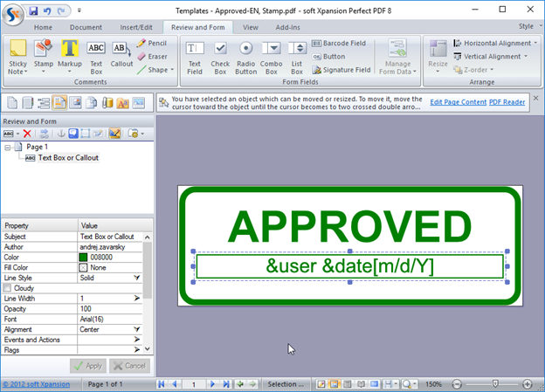The image size is (545, 392).
Task: Select the Eraser tool
Action: coord(151,56)
